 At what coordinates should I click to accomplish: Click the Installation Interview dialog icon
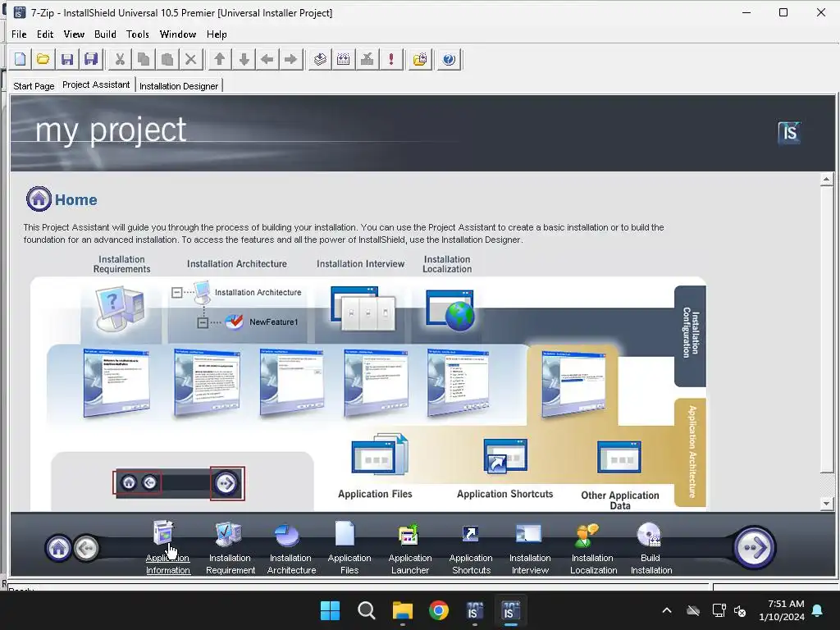(x=363, y=308)
